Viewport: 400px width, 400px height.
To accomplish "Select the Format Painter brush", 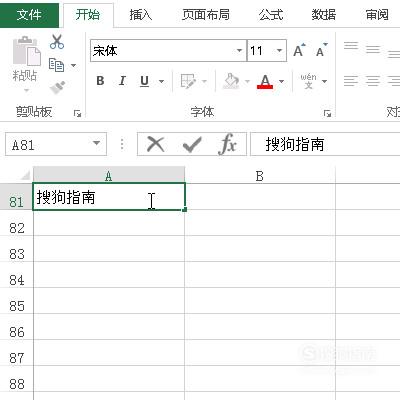I will (x=57, y=87).
